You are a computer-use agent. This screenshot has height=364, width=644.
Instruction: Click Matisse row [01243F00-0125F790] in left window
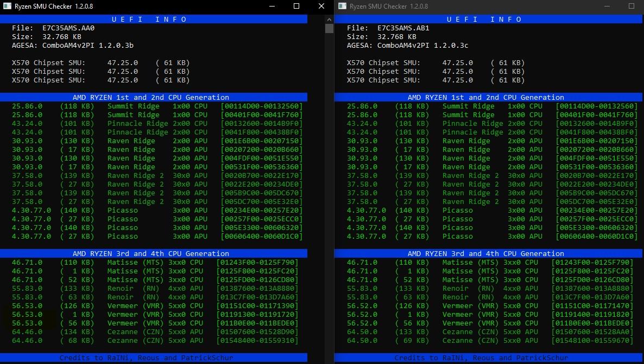[x=155, y=262]
